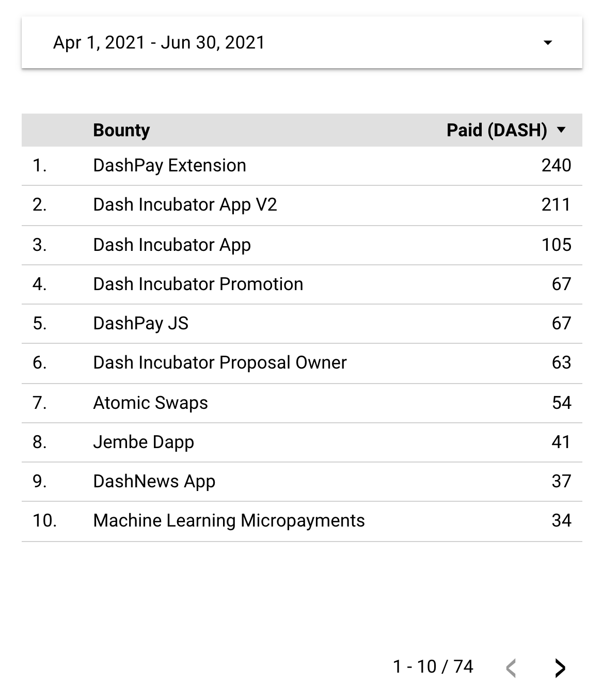Click Dash Incubator Proposal Owner entry

click(220, 363)
